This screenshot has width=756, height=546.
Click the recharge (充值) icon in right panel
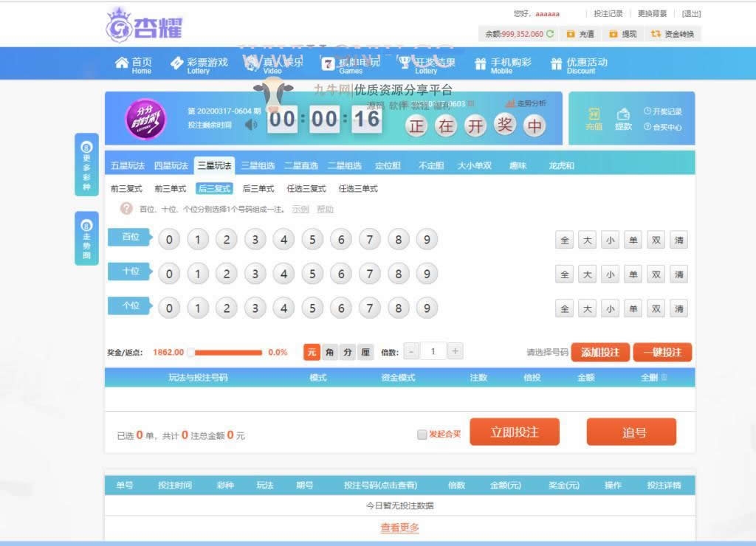click(594, 114)
